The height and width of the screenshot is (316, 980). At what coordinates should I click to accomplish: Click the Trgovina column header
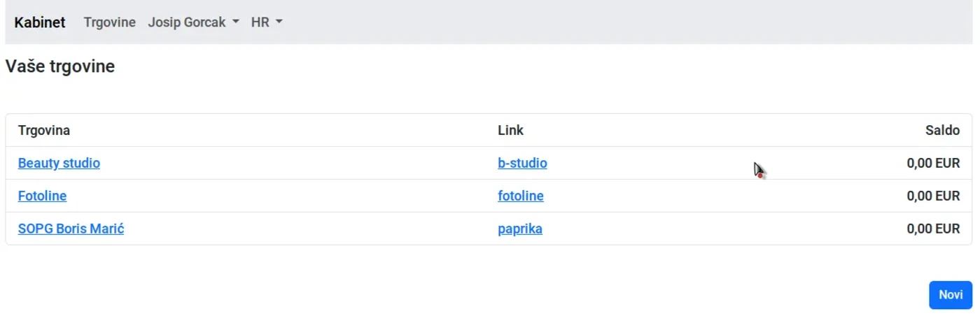click(43, 130)
